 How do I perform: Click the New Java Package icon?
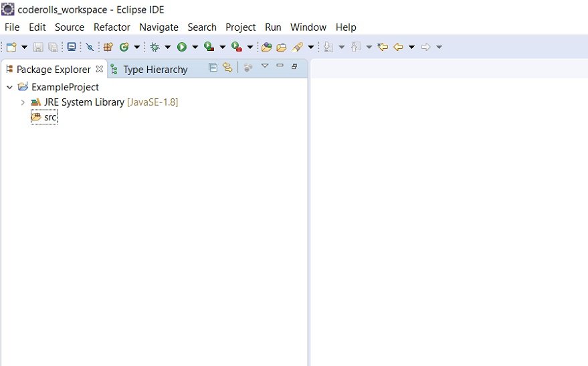point(108,47)
